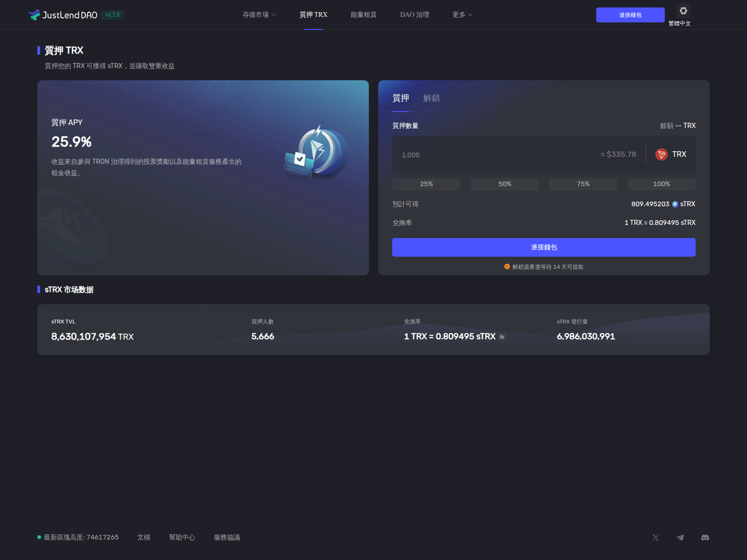Click the green block height status dot
Image resolution: width=747 pixels, height=560 pixels.
point(39,537)
